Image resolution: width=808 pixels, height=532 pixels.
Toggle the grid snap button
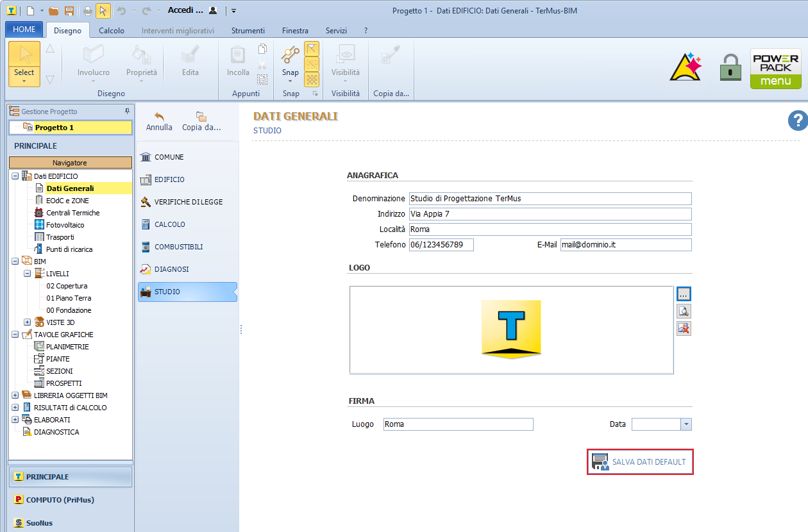312,79
